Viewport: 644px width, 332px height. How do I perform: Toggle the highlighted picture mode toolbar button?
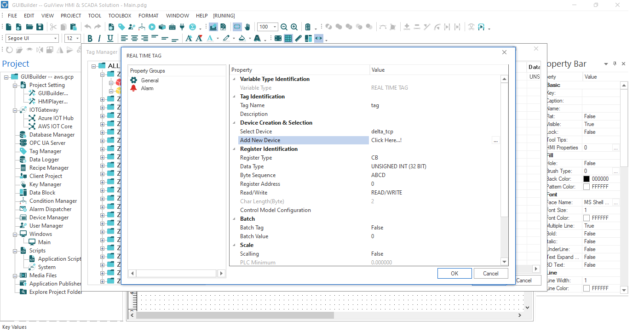[213, 27]
